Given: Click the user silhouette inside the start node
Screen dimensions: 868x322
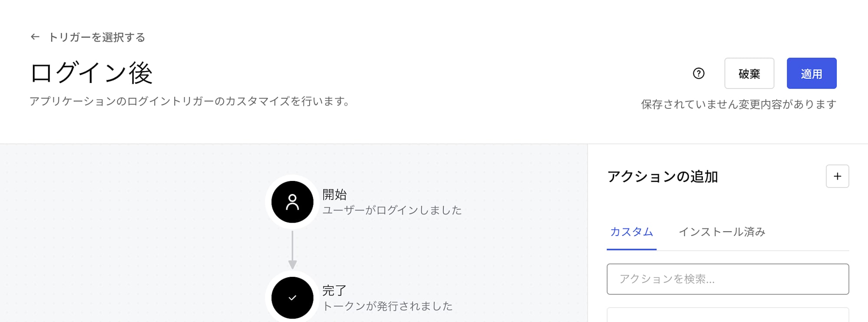Looking at the screenshot, I should (x=292, y=202).
